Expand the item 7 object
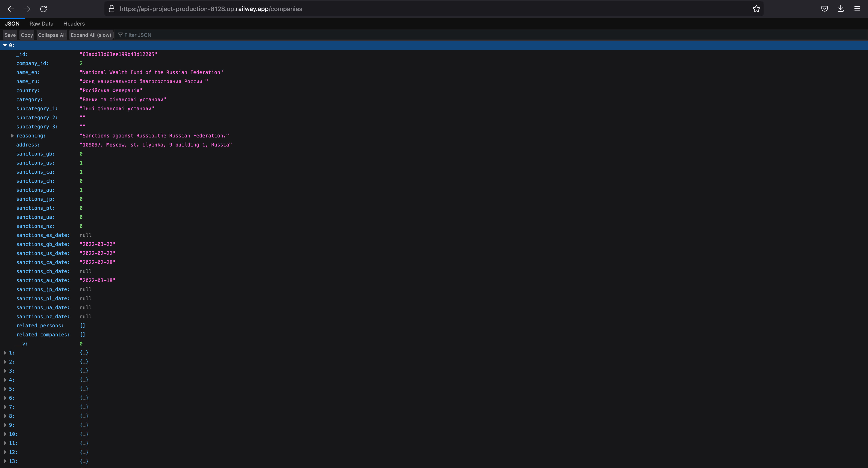Screen dimensions: 868x468 (5, 407)
